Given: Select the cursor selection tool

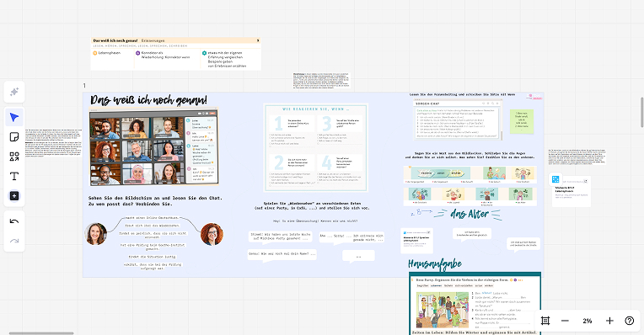Looking at the screenshot, I should click(x=14, y=118).
